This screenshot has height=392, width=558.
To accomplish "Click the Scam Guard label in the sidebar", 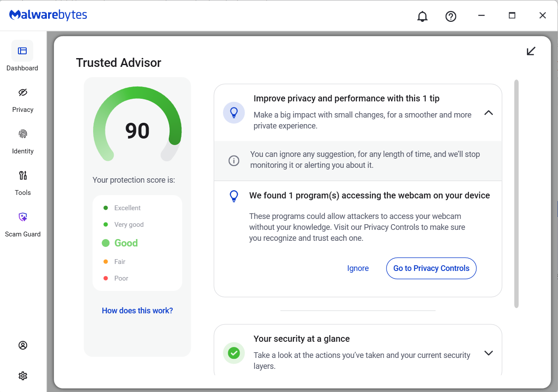I will click(x=23, y=234).
